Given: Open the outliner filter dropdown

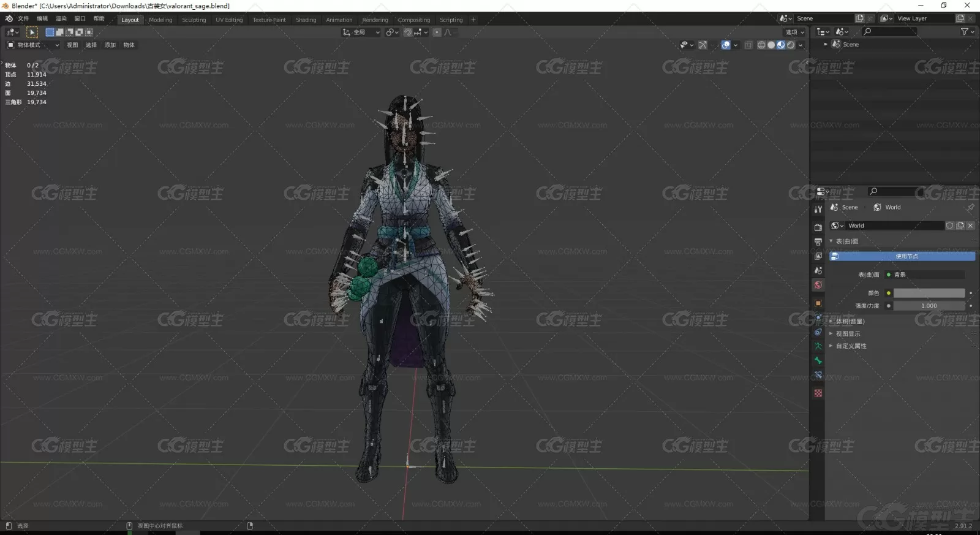Looking at the screenshot, I should [967, 31].
